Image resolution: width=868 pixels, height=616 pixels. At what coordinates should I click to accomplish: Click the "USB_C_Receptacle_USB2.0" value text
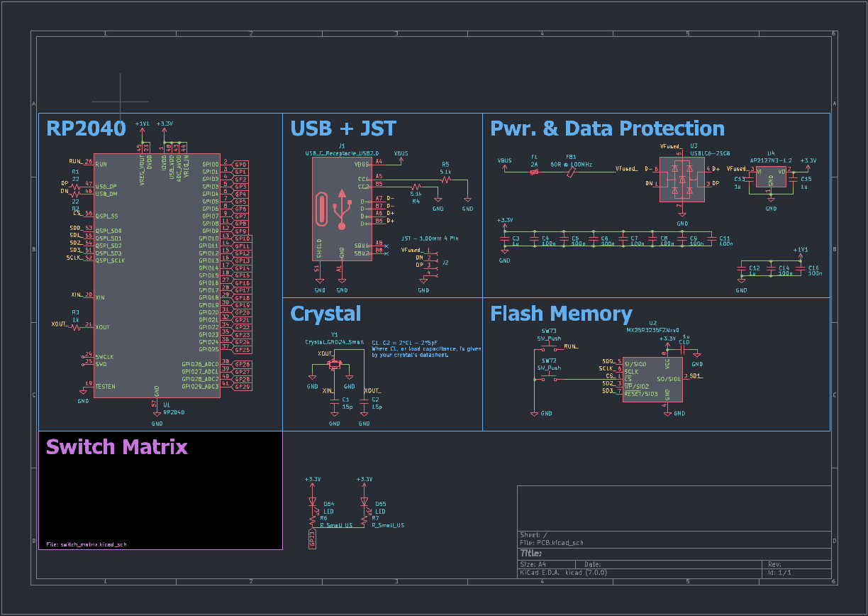[x=342, y=153]
